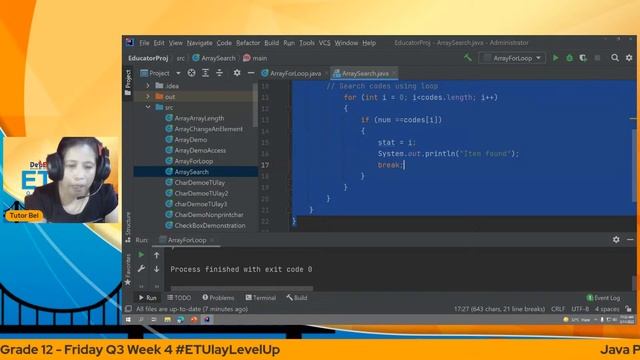Click the Project tree vertical scrollbar
640x360 pixels.
pos(255,104)
